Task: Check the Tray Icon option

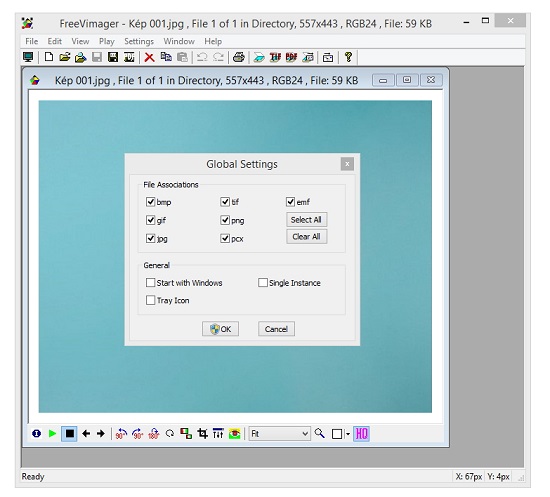Action: pos(150,300)
